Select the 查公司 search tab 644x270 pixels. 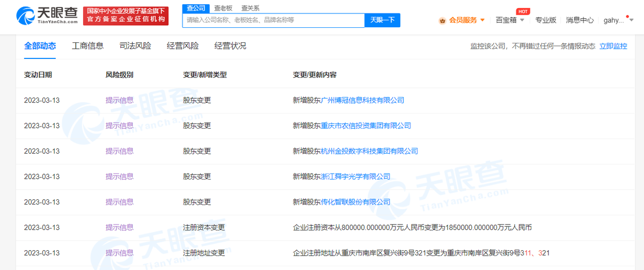point(195,8)
